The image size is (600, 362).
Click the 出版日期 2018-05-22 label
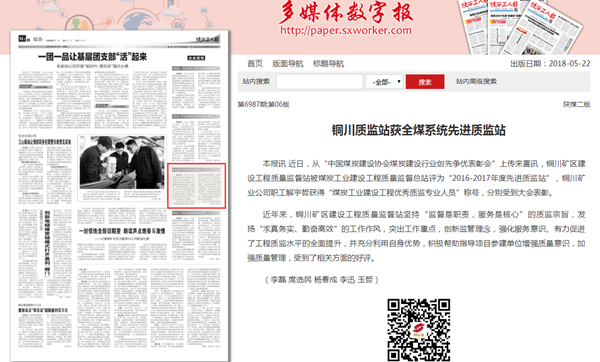tap(550, 64)
